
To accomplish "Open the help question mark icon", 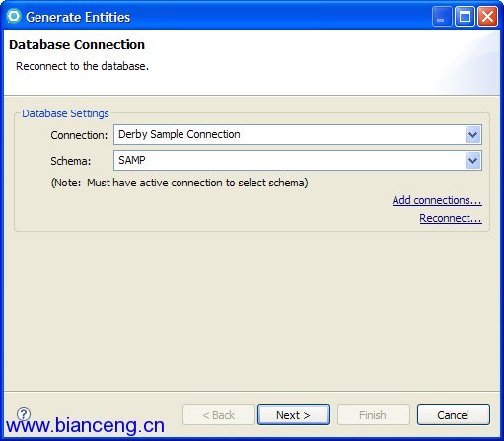I will 24,414.
